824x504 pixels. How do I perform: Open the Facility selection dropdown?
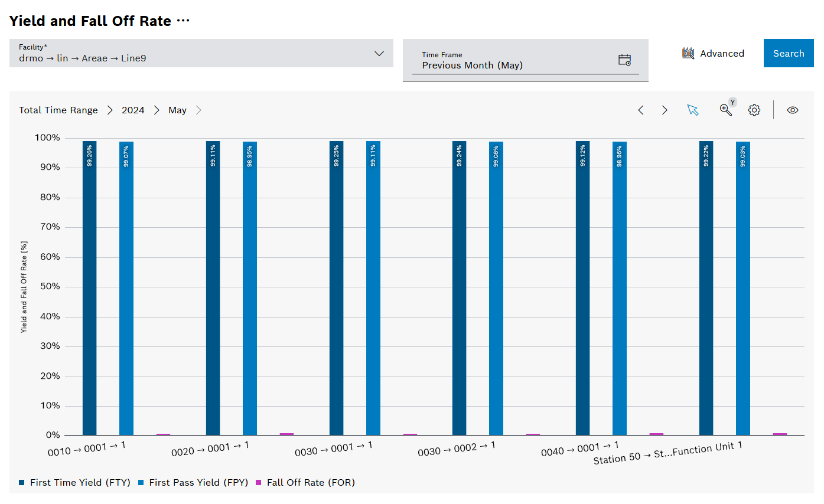tap(379, 53)
